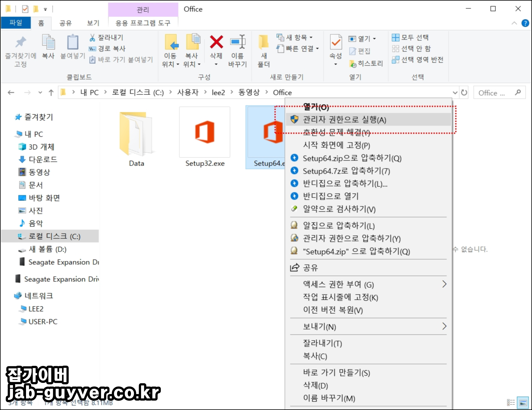Click 동영상 in the address breadcrumb
The width and height of the screenshot is (532, 410).
pos(249,93)
